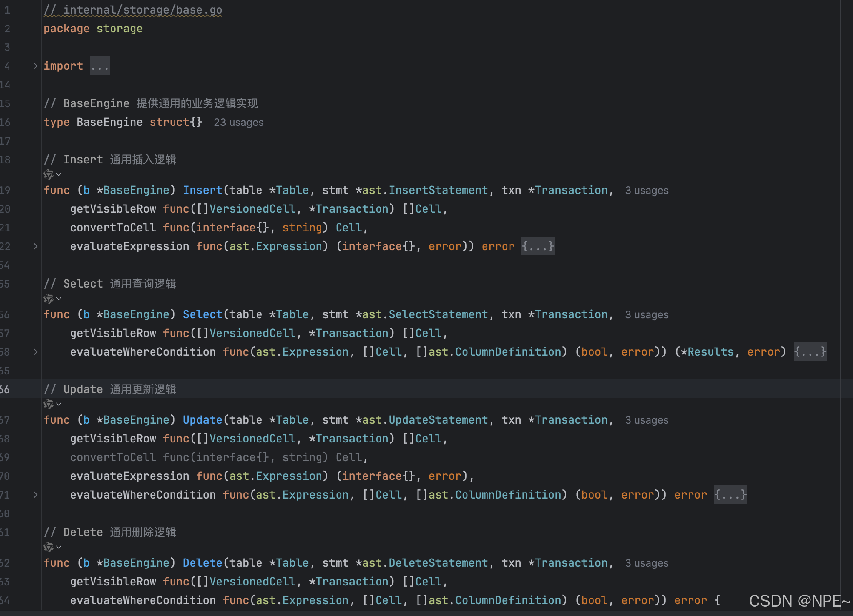Click AI assistant icon above Insert function

point(49,174)
